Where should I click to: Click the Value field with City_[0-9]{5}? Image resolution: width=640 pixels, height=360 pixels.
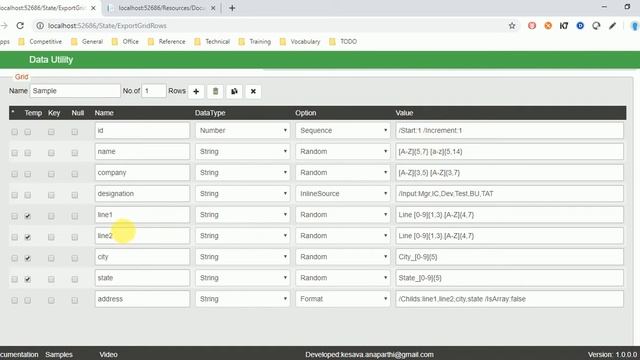(x=509, y=257)
